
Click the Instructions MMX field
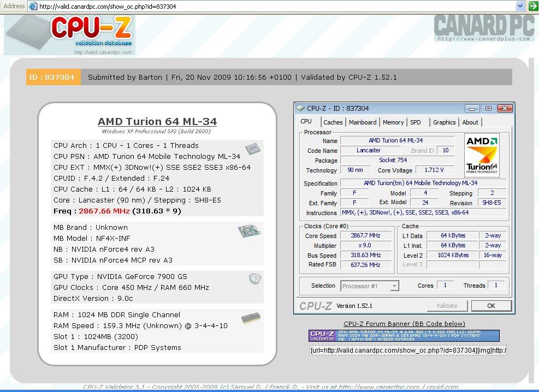point(423,212)
